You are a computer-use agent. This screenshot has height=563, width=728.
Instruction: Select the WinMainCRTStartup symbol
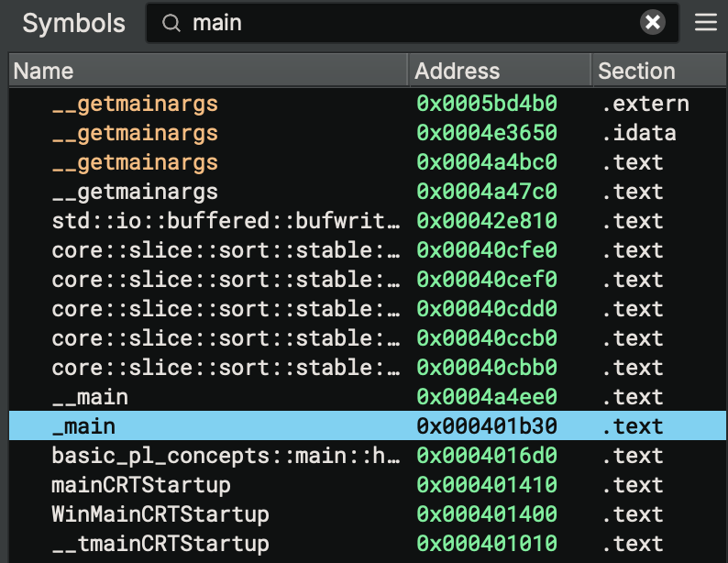click(160, 514)
